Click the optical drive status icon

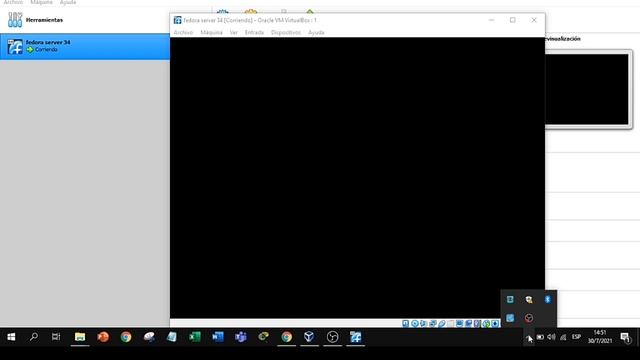pyautogui.click(x=415, y=324)
